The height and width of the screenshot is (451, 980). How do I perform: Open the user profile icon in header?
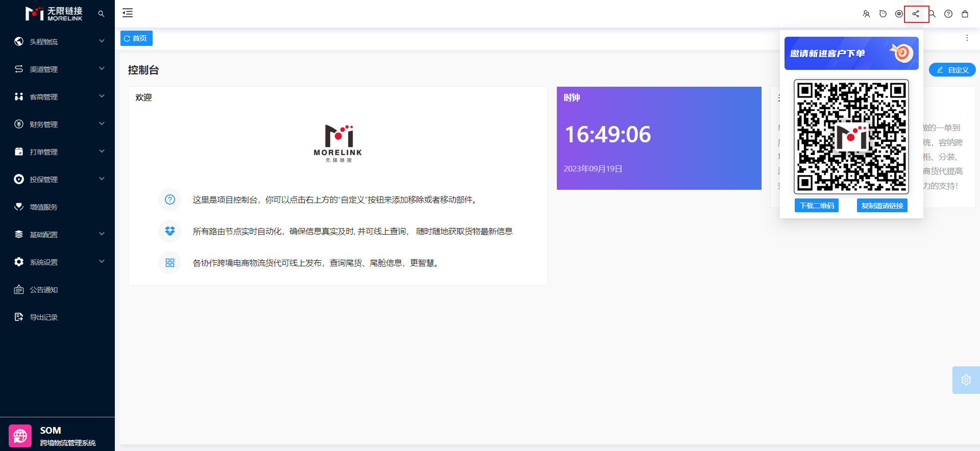click(866, 14)
